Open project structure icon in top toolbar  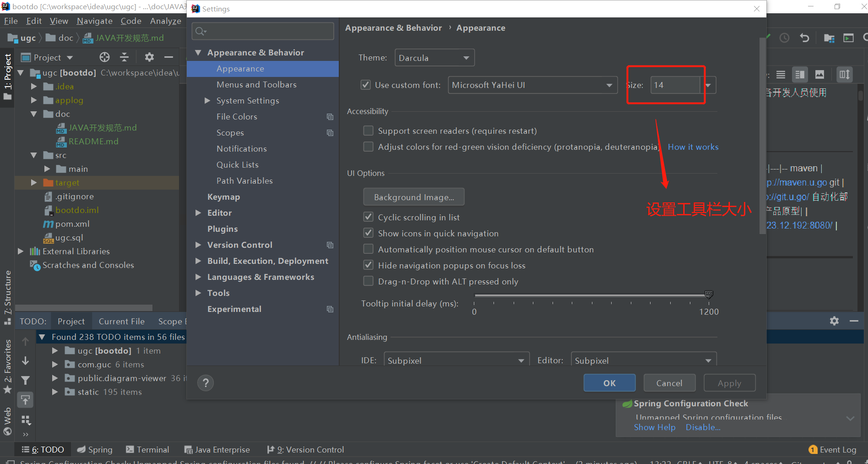pos(829,38)
